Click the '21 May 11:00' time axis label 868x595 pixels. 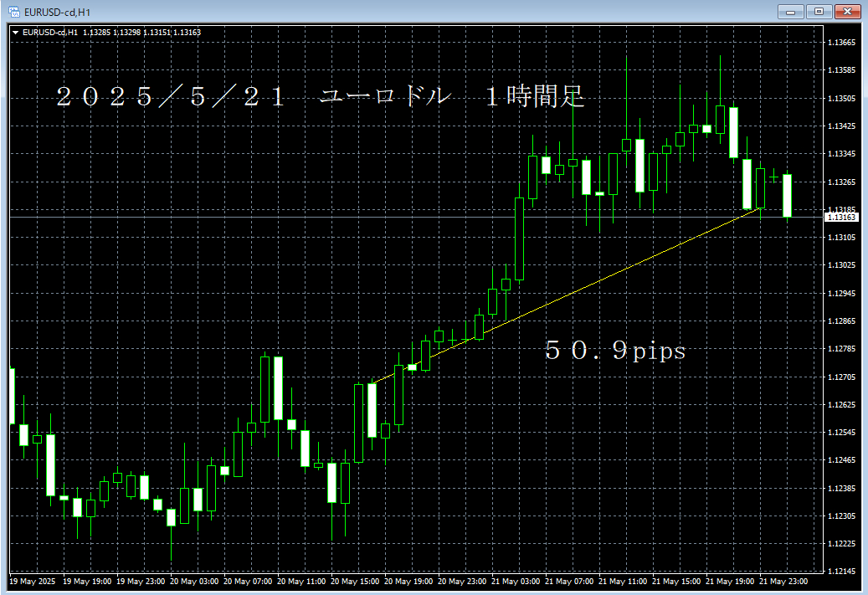(623, 581)
